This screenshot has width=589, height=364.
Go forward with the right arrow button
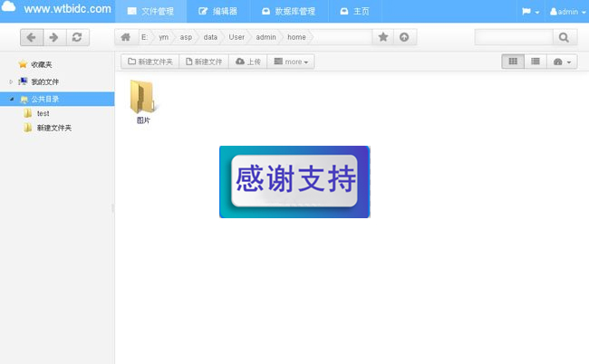click(54, 37)
